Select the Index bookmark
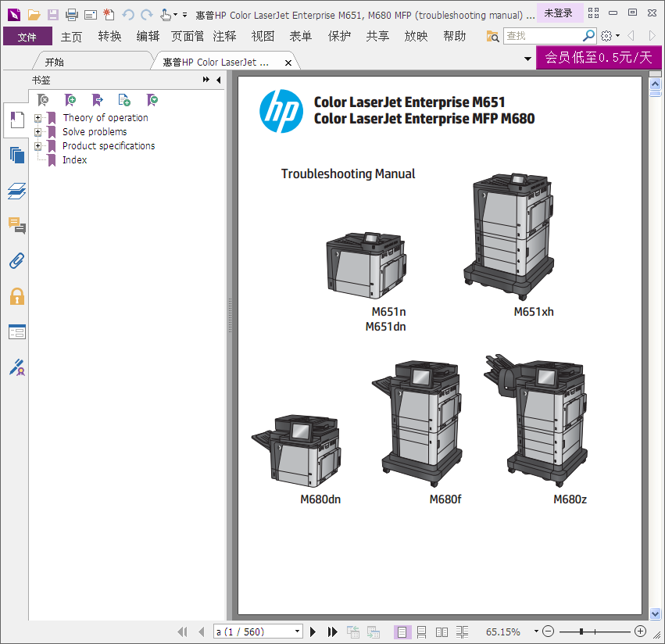Image resolution: width=665 pixels, height=644 pixels. [75, 160]
